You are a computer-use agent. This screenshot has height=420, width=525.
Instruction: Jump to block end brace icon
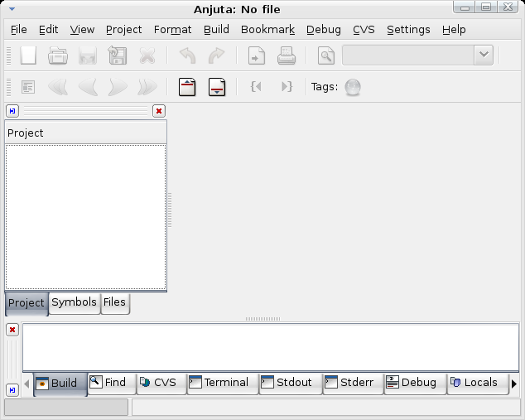click(x=287, y=87)
